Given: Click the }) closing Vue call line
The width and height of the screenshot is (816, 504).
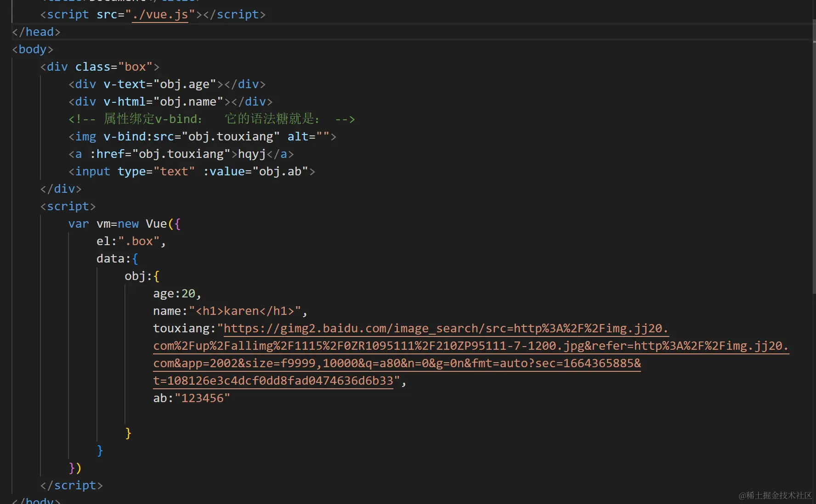Looking at the screenshot, I should (x=75, y=468).
